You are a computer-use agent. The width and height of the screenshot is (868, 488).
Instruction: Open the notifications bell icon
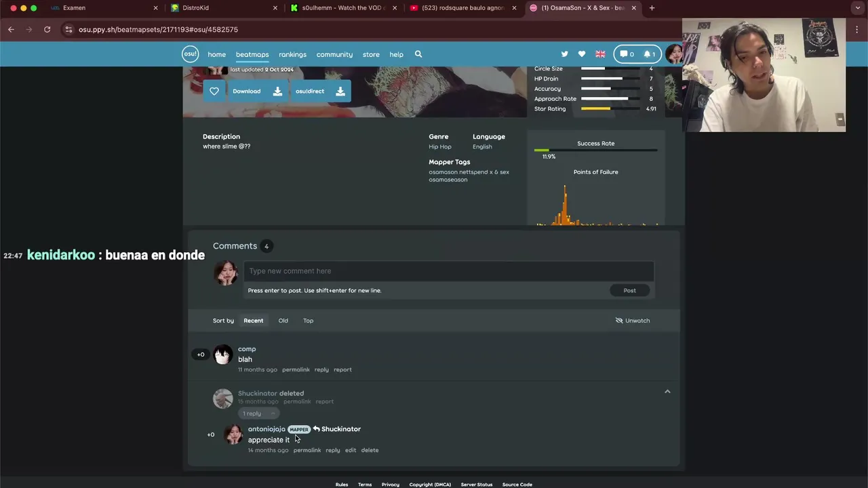pyautogui.click(x=650, y=54)
